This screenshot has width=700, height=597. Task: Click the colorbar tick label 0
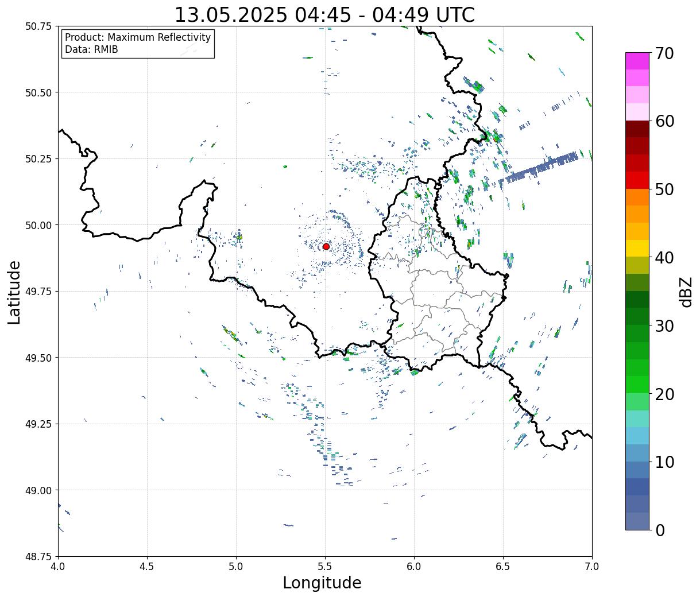point(660,530)
